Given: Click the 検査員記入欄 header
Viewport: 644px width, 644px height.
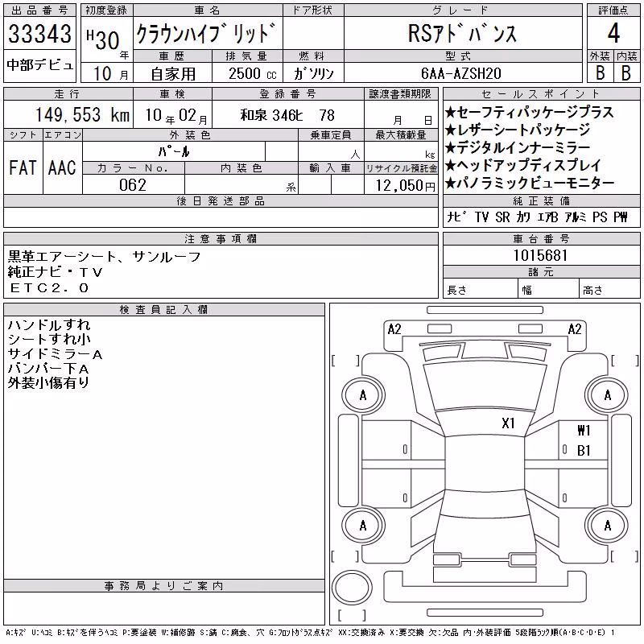Looking at the screenshot, I should pos(163,309).
